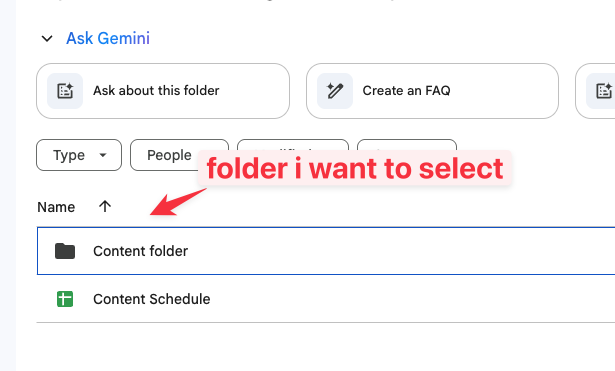The image size is (615, 371).
Task: Select the Ask about this folder text
Action: [x=156, y=91]
